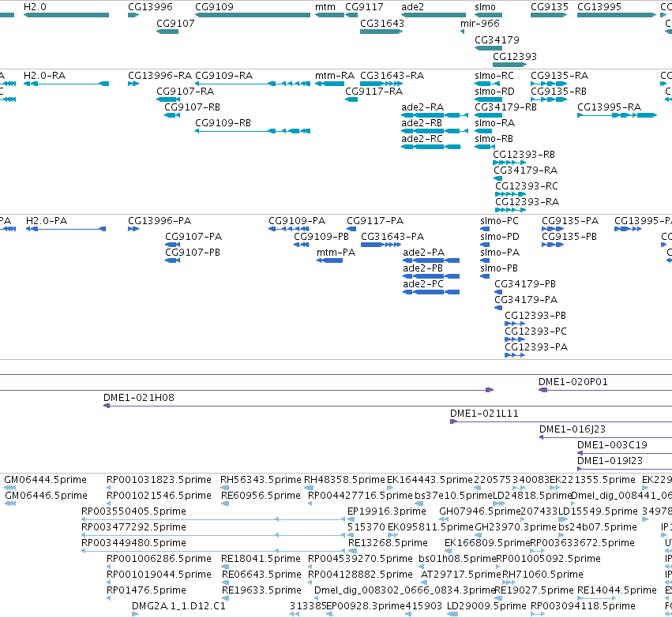672x618 pixels.
Task: Select the ade2-PA protein label
Action: tap(423, 253)
